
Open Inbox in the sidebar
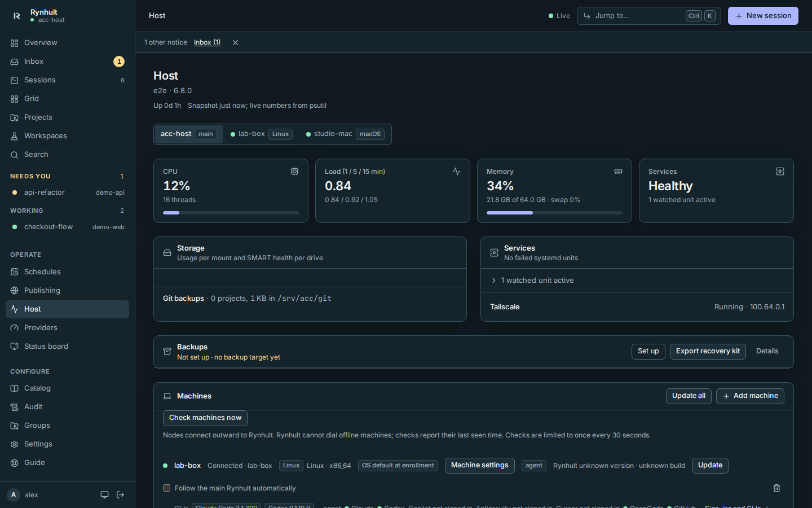(68, 62)
